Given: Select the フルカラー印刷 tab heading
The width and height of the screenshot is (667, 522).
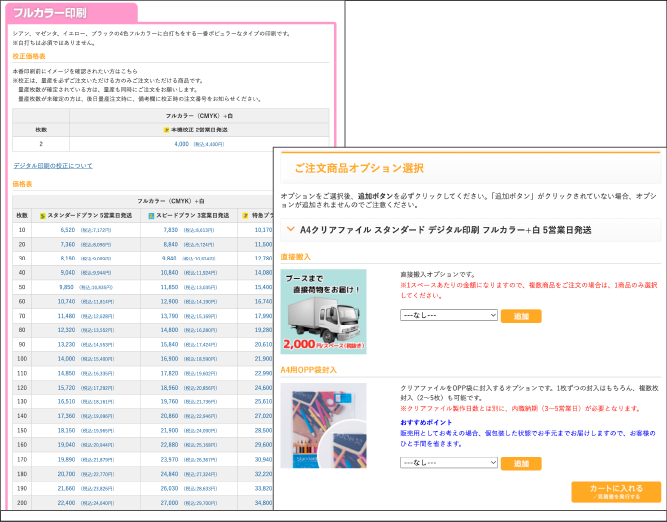Looking at the screenshot, I should pyautogui.click(x=48, y=13).
